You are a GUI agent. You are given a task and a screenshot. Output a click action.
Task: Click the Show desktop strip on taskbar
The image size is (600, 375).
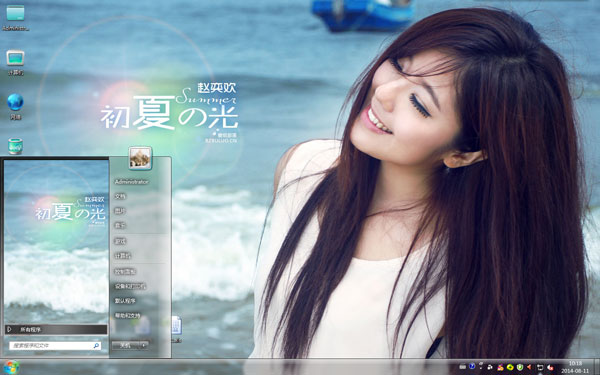pyautogui.click(x=597, y=367)
